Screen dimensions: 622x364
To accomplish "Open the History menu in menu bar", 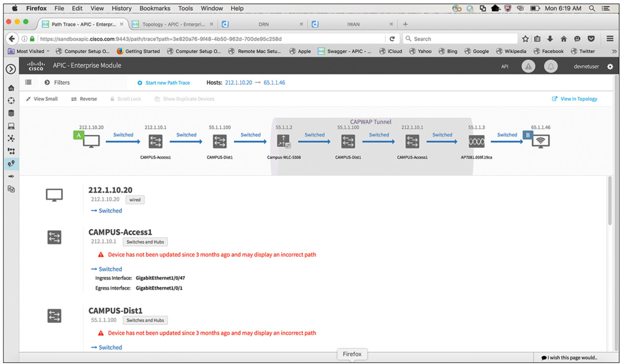I will [122, 8].
